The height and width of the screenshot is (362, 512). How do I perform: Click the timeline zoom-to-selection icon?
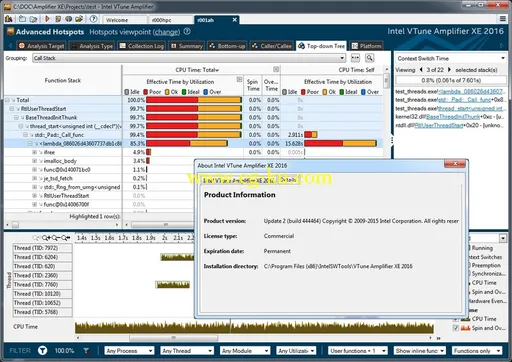point(66,238)
